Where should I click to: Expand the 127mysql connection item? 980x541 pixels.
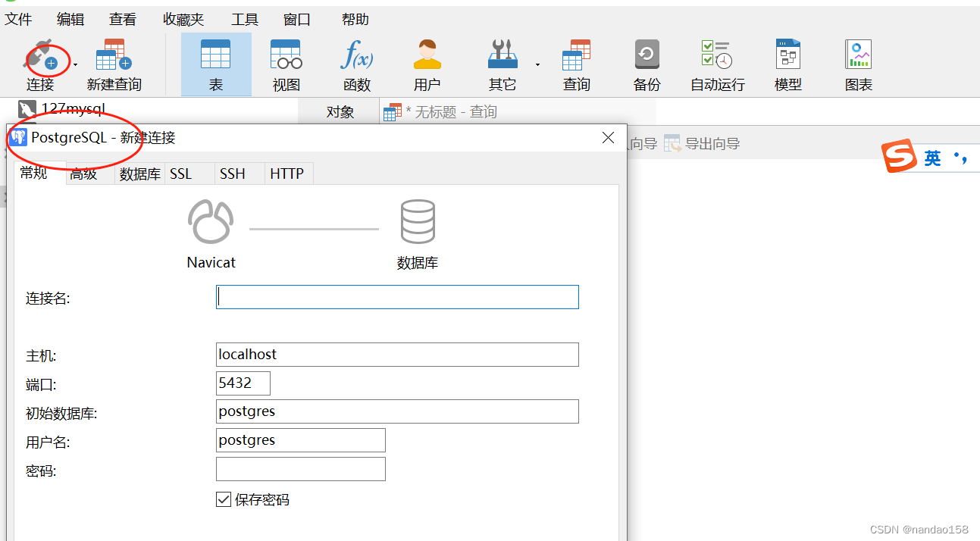click(x=72, y=110)
